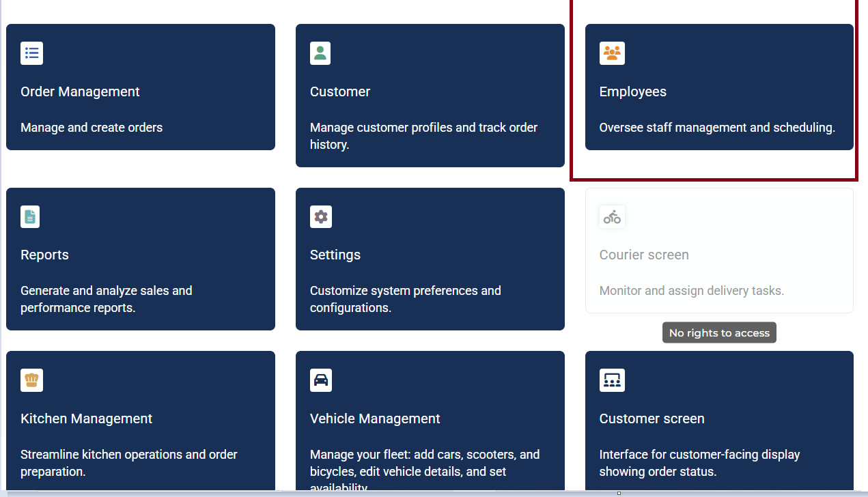Click the Kitchen Management chef hat icon
Image resolution: width=868 pixels, height=497 pixels.
tap(31, 380)
